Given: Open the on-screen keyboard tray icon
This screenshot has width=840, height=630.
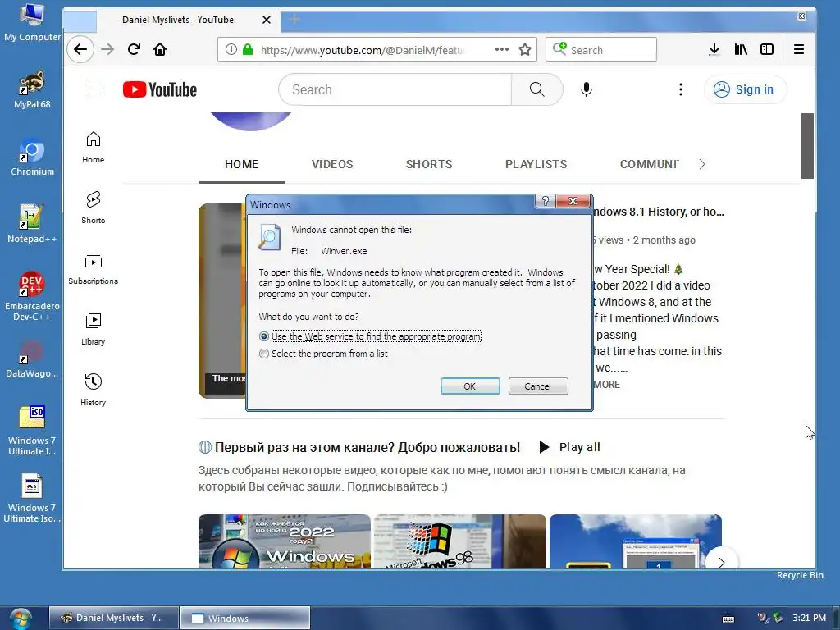Looking at the screenshot, I should [x=728, y=619].
